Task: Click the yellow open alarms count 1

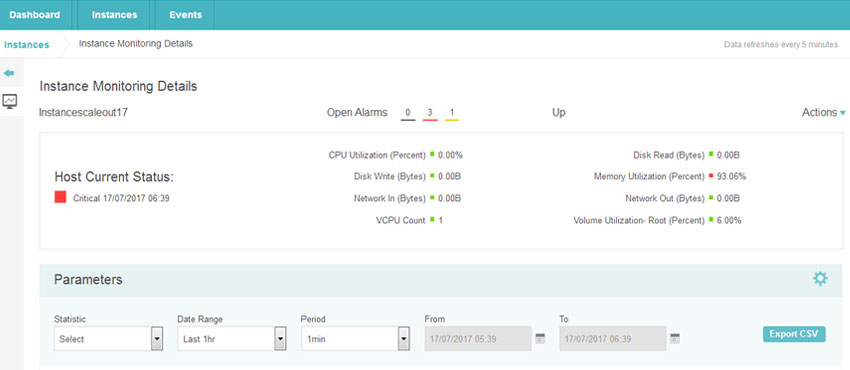Action: click(x=452, y=113)
